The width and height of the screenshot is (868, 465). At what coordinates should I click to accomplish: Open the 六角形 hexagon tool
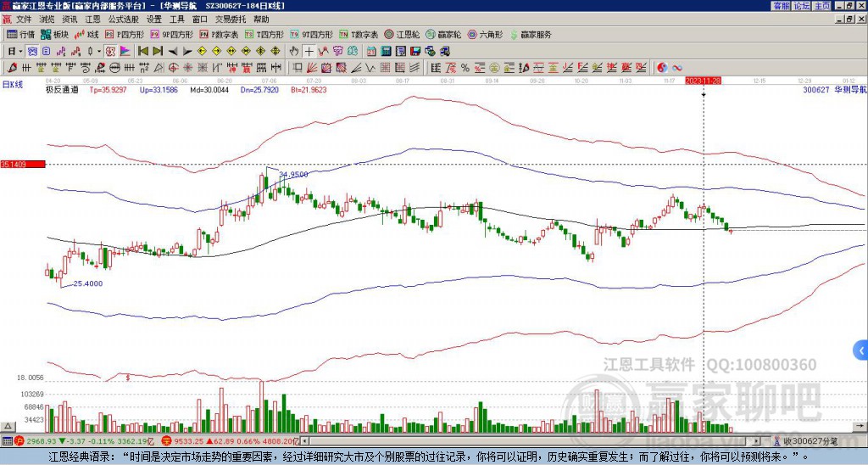(486, 34)
